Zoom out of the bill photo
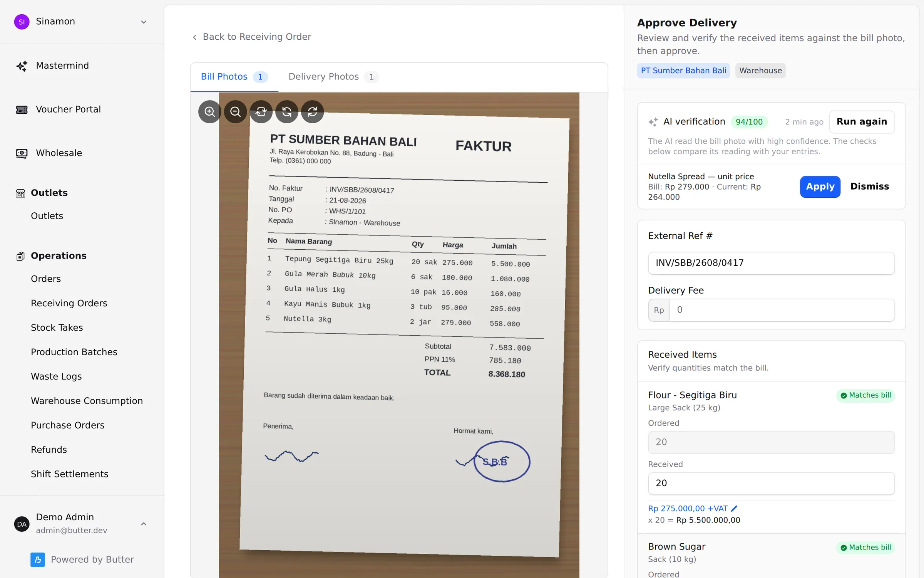Screen dimensions: 924x578 coord(235,112)
